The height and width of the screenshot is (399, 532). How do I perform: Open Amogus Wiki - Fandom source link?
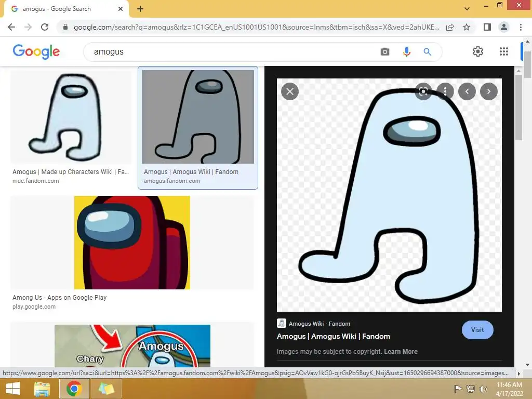320,324
